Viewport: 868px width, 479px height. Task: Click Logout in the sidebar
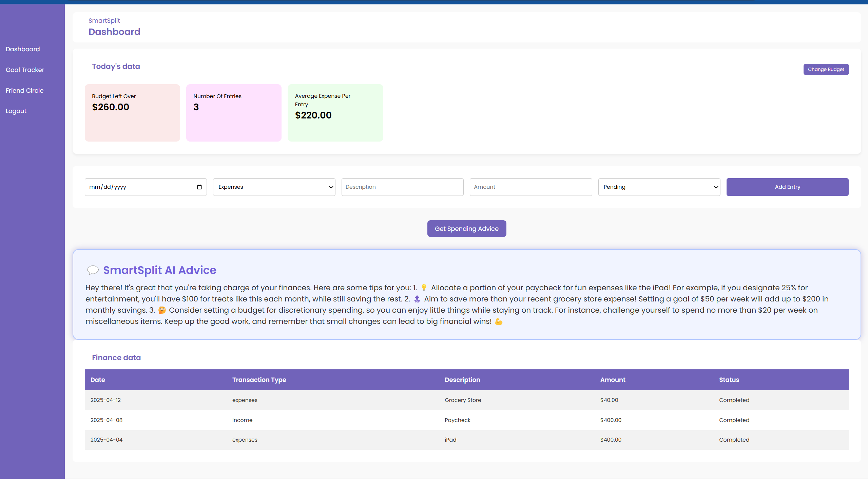(16, 111)
